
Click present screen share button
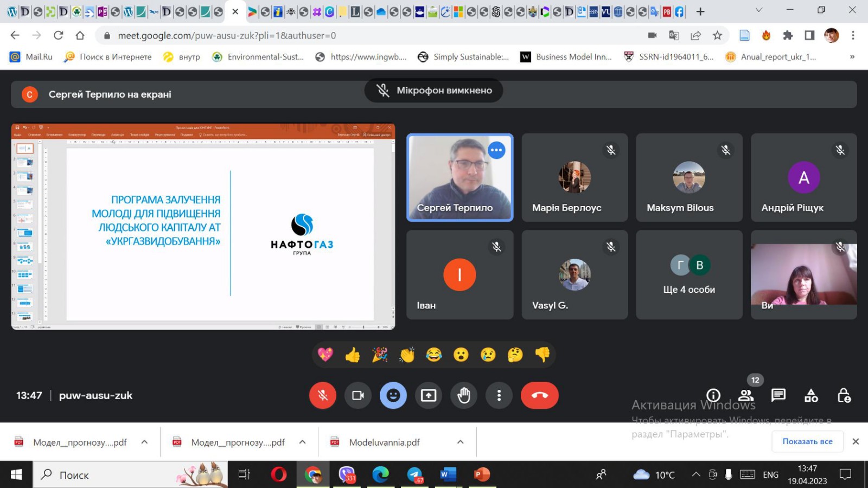429,395
